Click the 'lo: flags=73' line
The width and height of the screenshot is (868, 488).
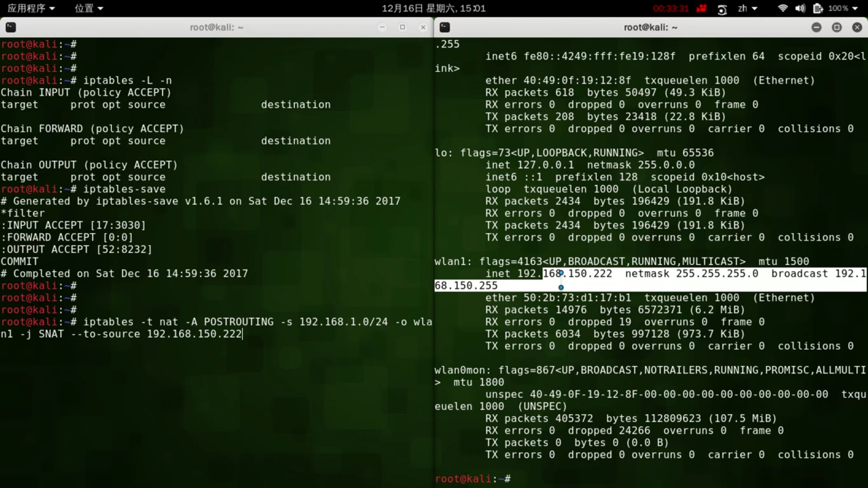pos(574,153)
